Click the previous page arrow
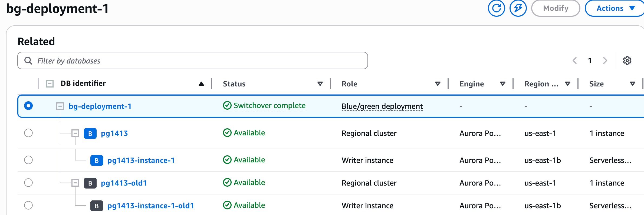644x215 pixels. pyautogui.click(x=575, y=61)
